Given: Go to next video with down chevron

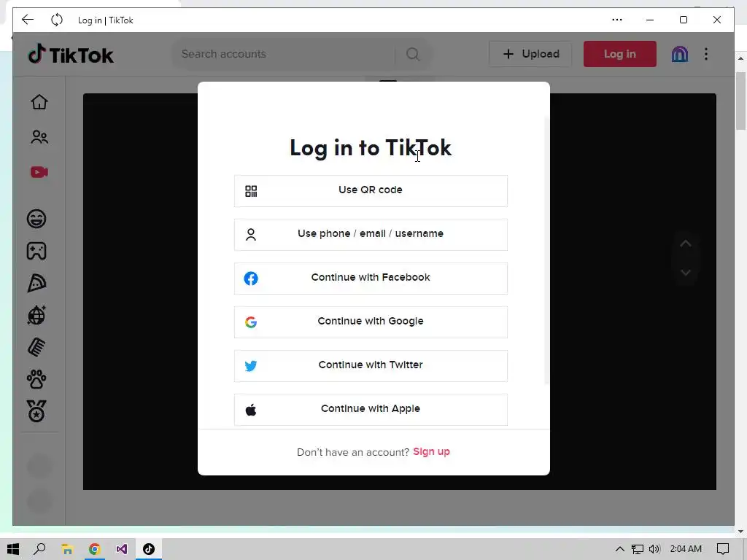Looking at the screenshot, I should tap(685, 273).
